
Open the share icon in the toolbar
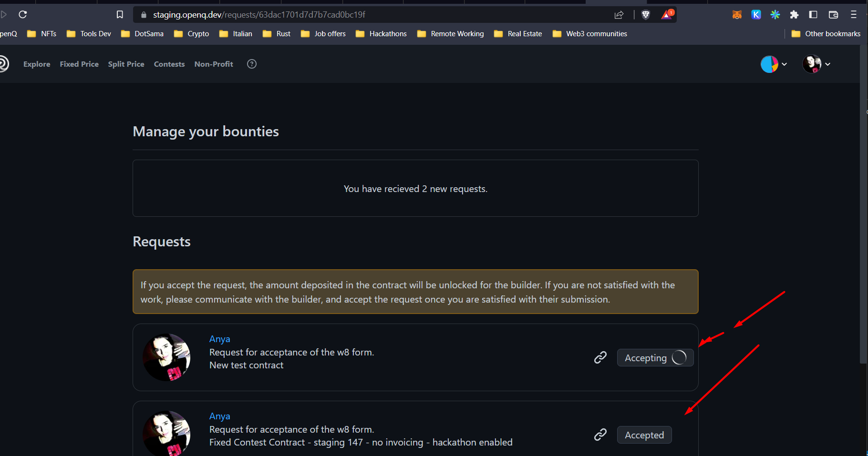pyautogui.click(x=619, y=14)
